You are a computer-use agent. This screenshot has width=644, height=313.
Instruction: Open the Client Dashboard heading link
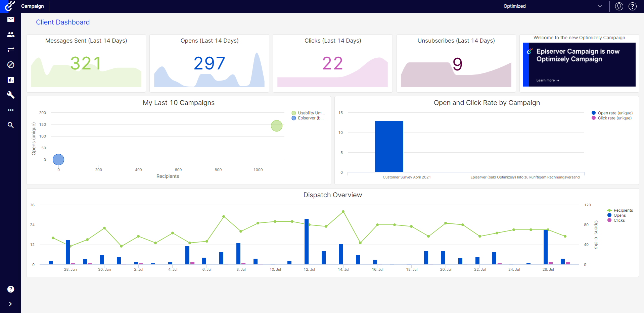coord(62,22)
